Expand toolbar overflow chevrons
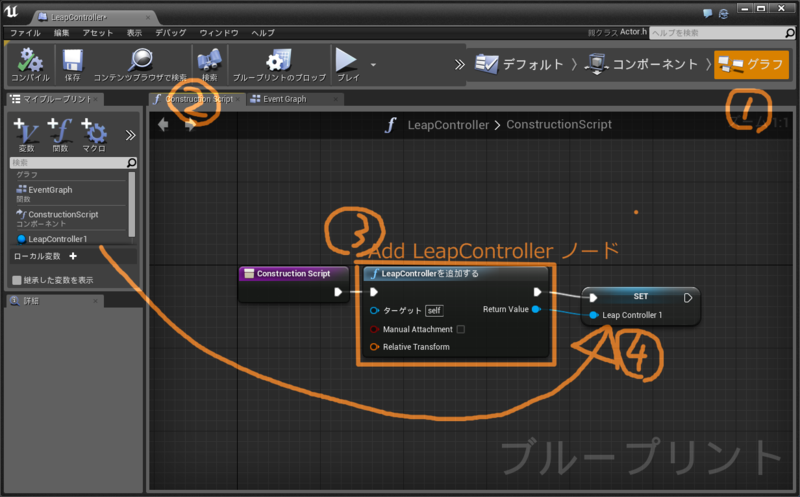This screenshot has width=800, height=497. coord(460,65)
